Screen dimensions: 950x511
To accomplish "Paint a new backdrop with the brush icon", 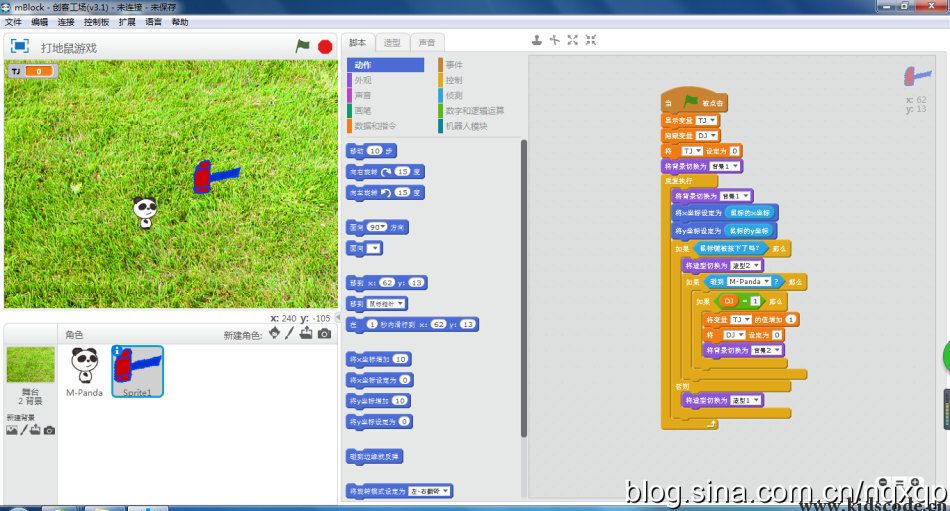I will point(24,430).
